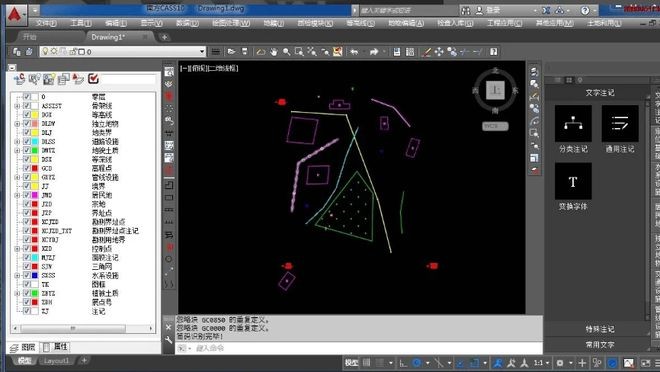Switch to the Layout1 tab
The height and width of the screenshot is (372, 660).
[56, 361]
